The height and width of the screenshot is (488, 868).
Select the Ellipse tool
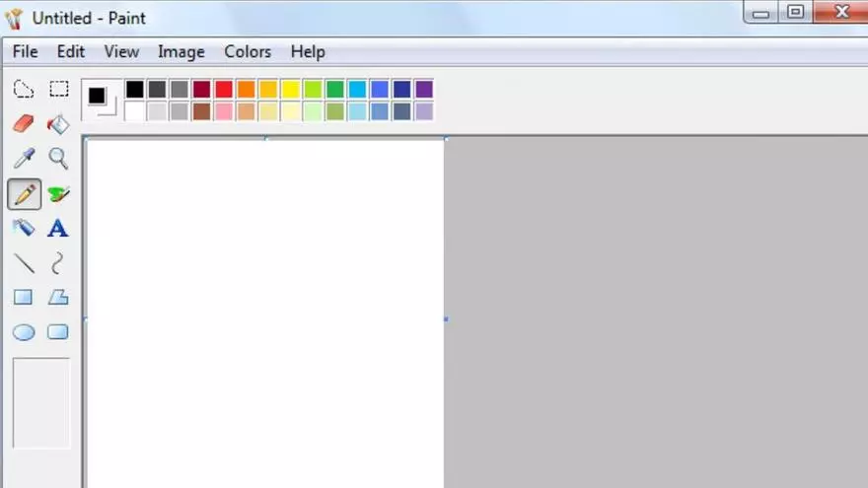click(24, 332)
